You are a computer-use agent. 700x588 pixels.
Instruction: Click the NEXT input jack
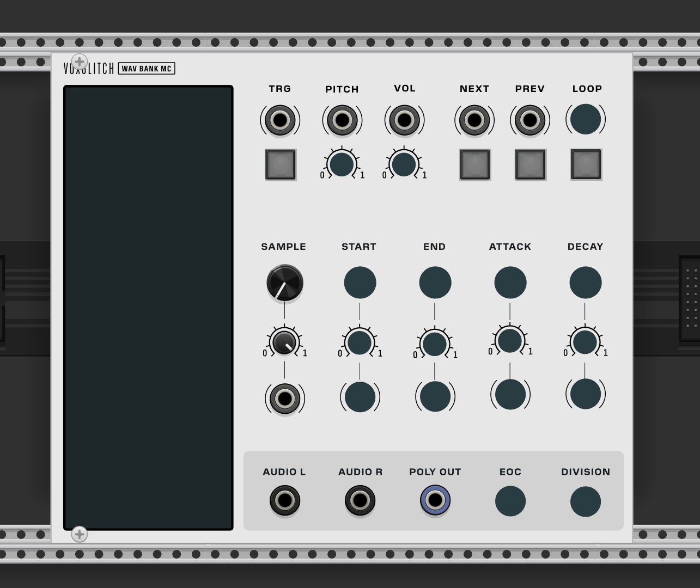click(474, 120)
